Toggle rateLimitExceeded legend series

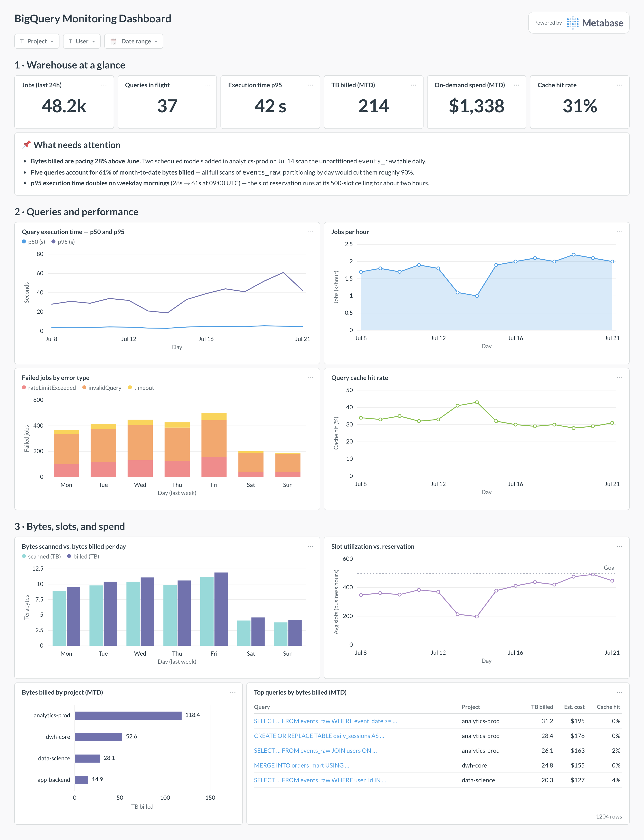pyautogui.click(x=49, y=388)
